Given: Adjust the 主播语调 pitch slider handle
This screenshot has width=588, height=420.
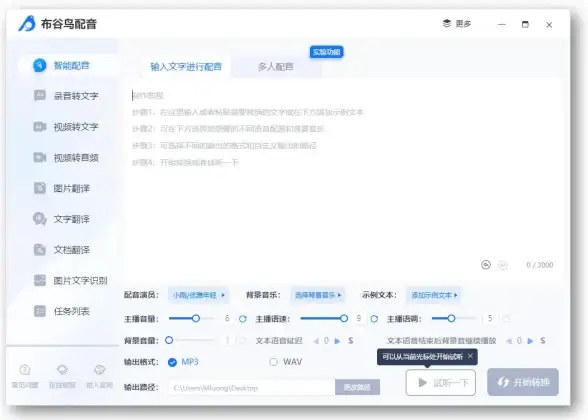Looking at the screenshot, I should [x=451, y=318].
